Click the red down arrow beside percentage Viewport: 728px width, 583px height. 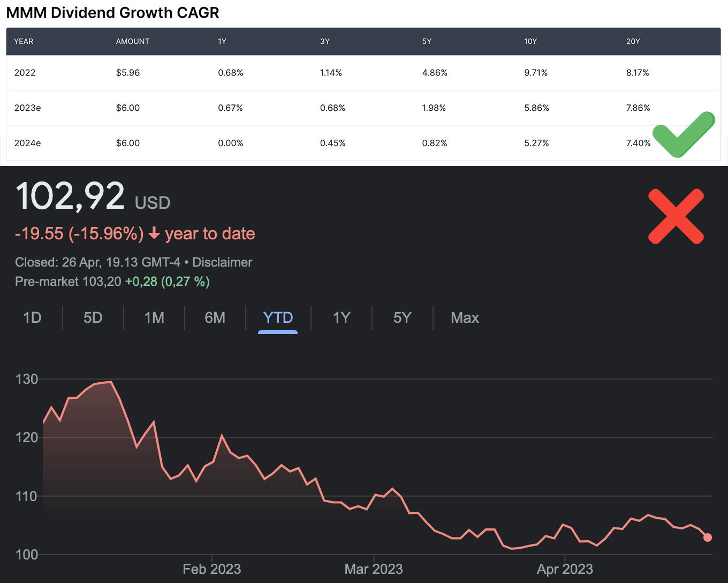(x=154, y=233)
